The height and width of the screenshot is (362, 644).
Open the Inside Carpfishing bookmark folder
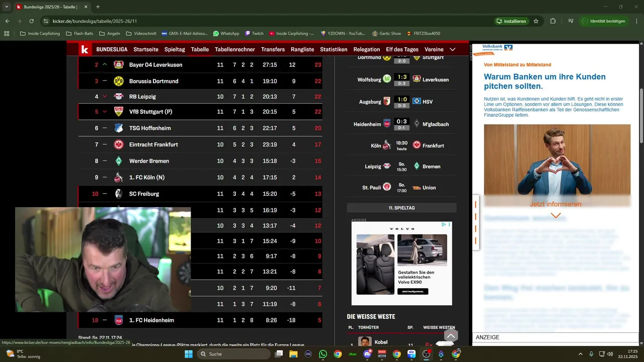[40, 34]
